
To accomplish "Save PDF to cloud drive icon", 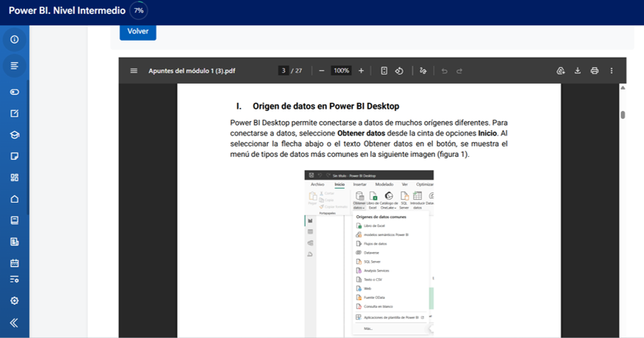I will click(x=560, y=71).
